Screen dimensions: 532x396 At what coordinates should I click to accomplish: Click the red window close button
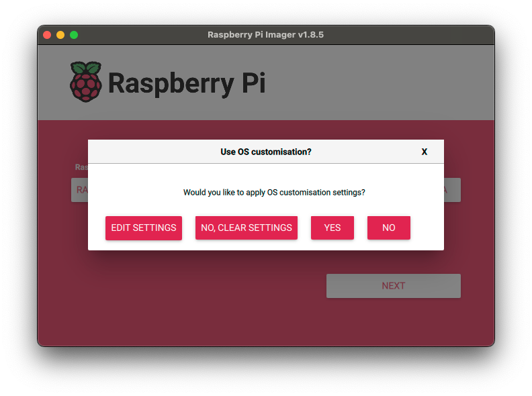(x=47, y=35)
